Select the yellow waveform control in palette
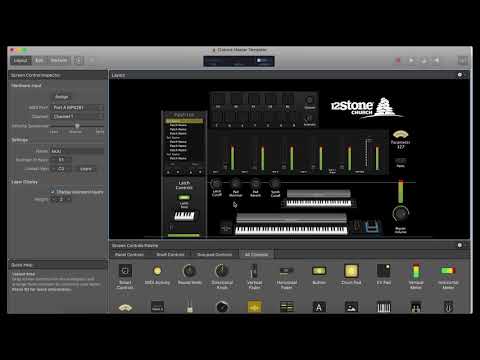Screen dimensions: 480x360 (255, 307)
